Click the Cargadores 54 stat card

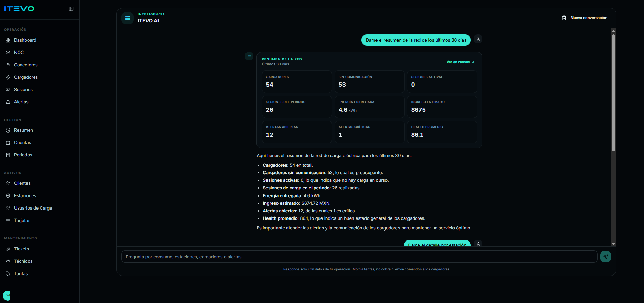pos(297,82)
